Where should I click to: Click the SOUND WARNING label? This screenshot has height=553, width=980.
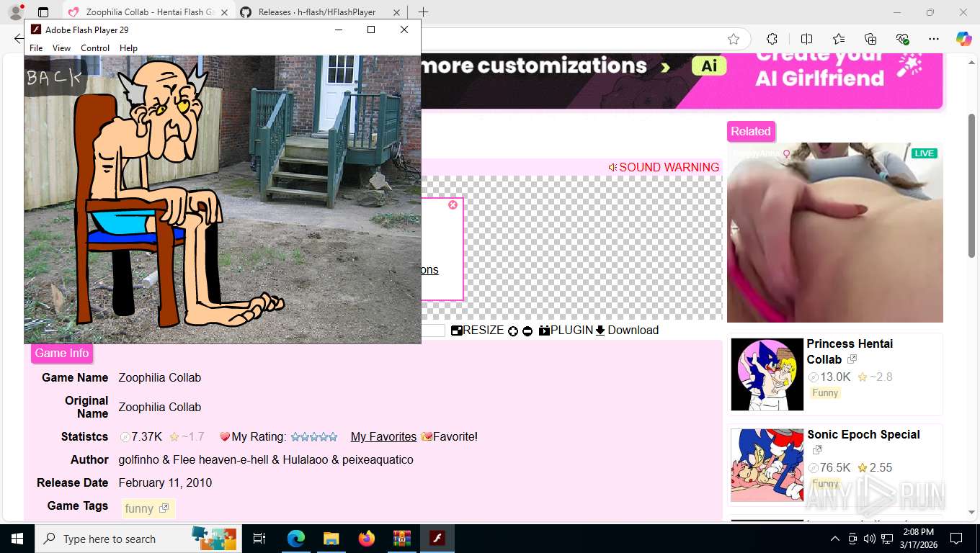664,167
